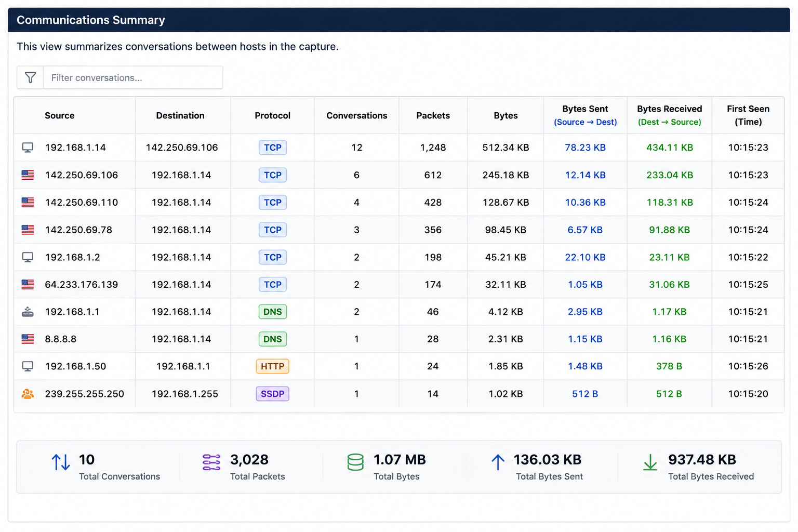Click the 233.04 KB bytes received value
The width and height of the screenshot is (798, 532).
670,175
